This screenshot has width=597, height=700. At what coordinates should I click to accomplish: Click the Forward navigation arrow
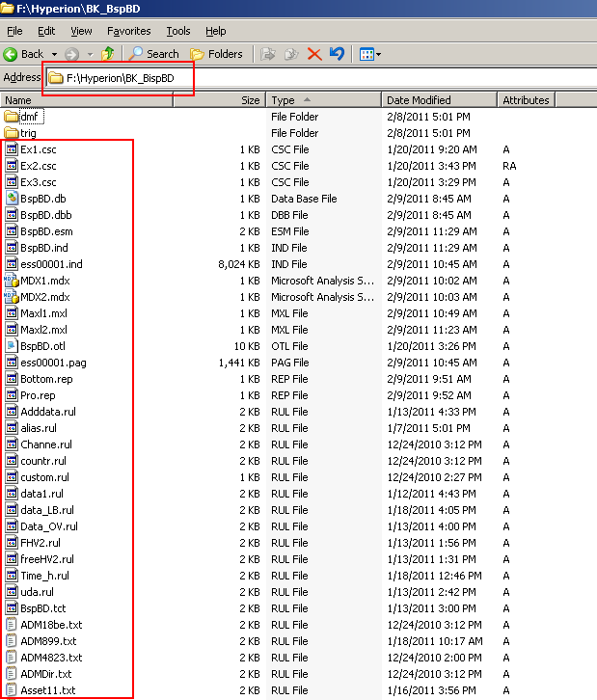click(x=72, y=54)
